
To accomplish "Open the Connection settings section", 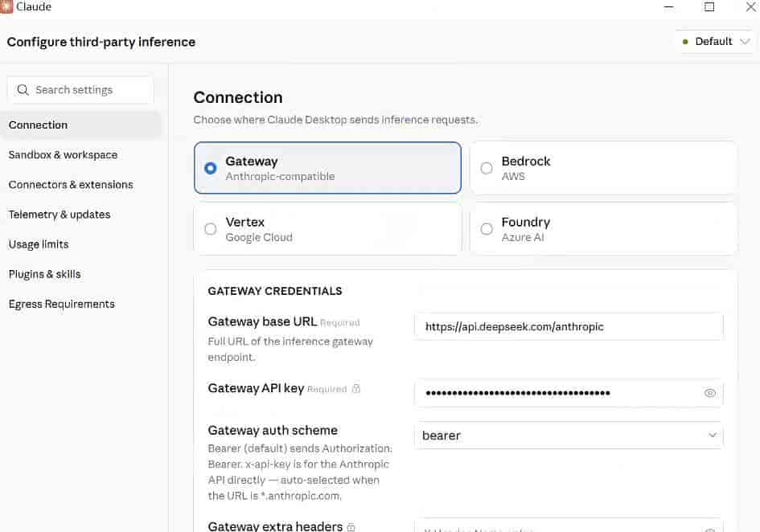I will pos(80,125).
